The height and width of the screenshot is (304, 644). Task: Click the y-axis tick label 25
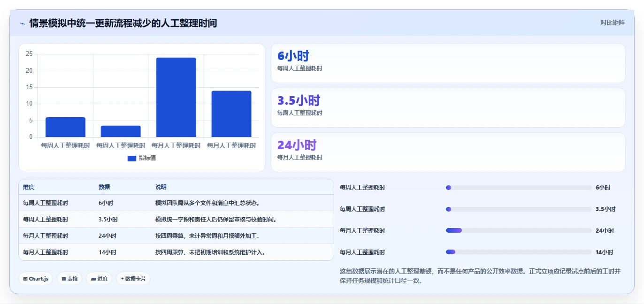(29, 54)
